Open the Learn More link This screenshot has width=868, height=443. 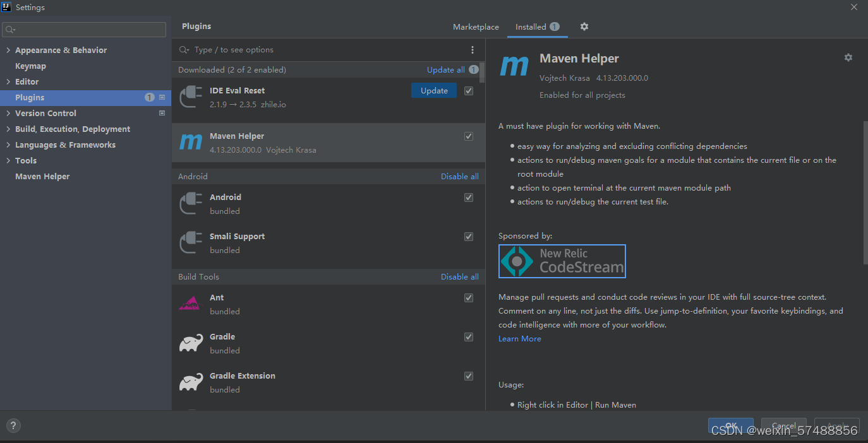point(520,339)
